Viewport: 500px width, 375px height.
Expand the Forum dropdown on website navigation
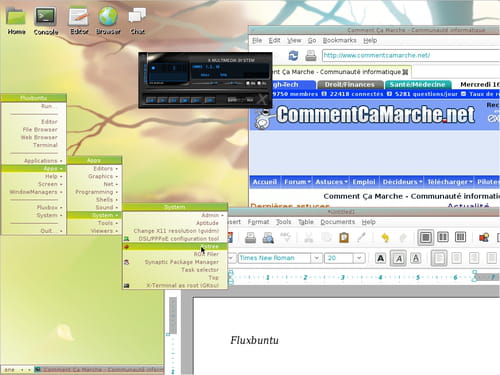[x=297, y=182]
